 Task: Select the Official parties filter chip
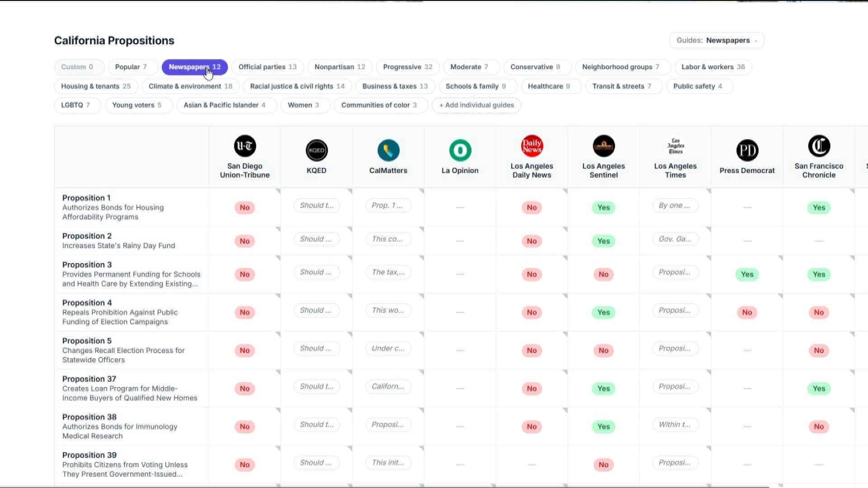pos(268,67)
